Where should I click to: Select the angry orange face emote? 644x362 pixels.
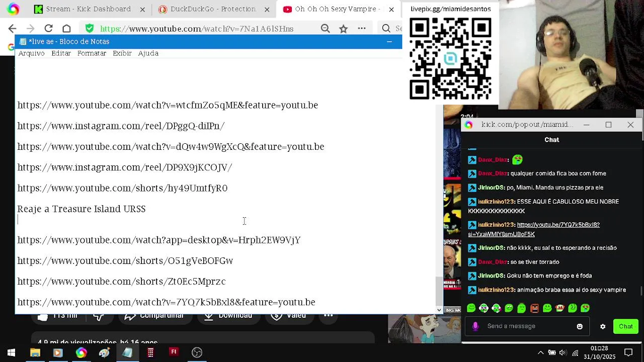tap(534, 308)
